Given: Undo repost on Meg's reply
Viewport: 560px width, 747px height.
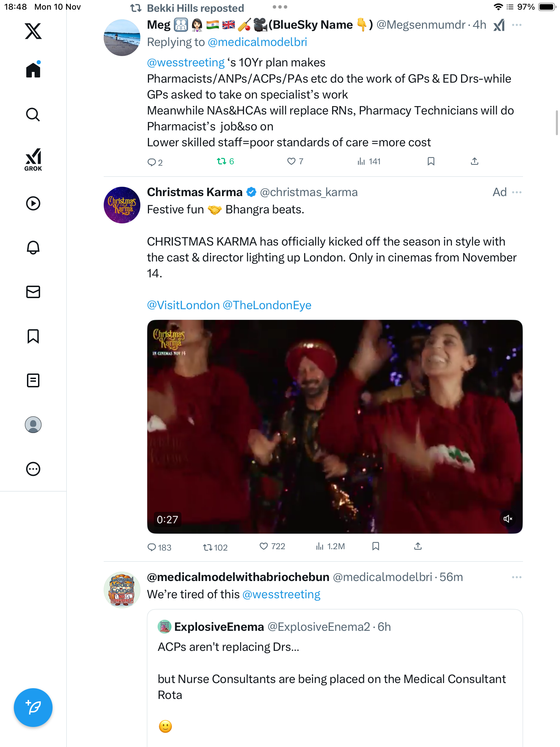Looking at the screenshot, I should click(222, 162).
